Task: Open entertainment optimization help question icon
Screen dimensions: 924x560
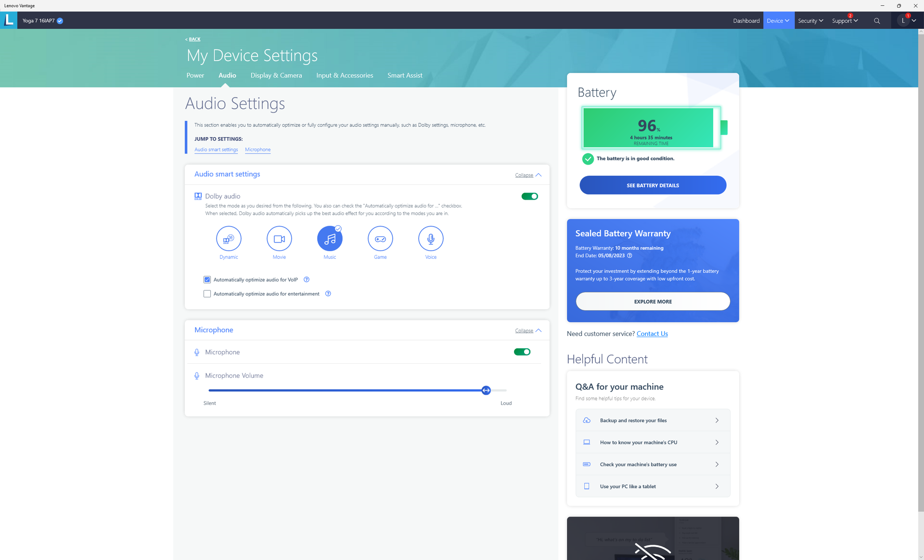Action: (328, 293)
